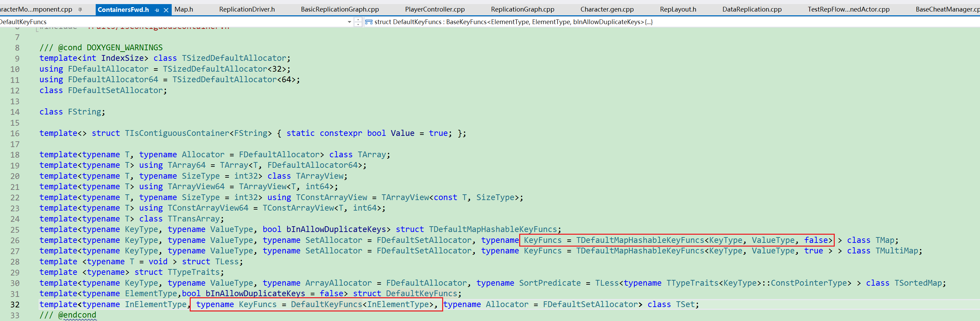
Task: Switch to the Map.h tab
Action: click(x=184, y=10)
